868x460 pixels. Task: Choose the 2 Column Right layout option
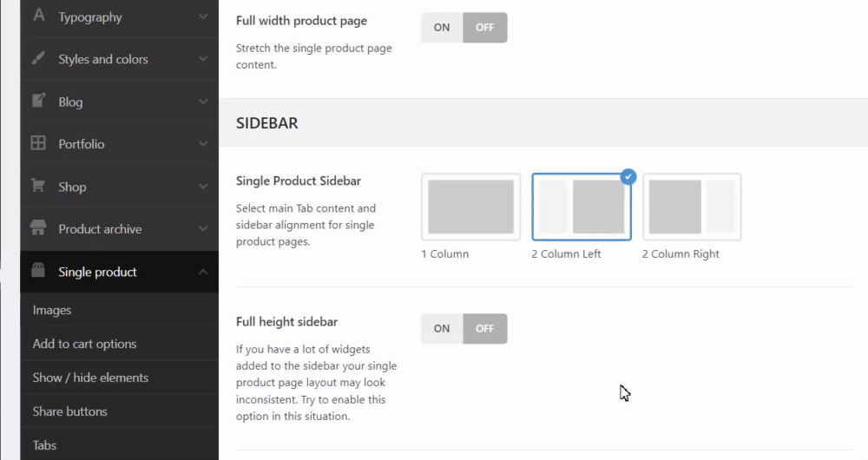(x=692, y=207)
